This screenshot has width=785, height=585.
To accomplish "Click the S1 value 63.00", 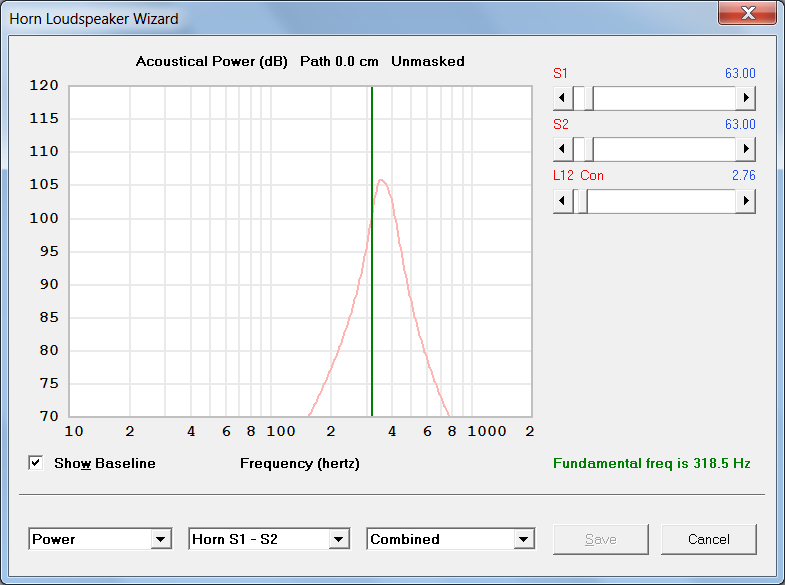I will [740, 73].
